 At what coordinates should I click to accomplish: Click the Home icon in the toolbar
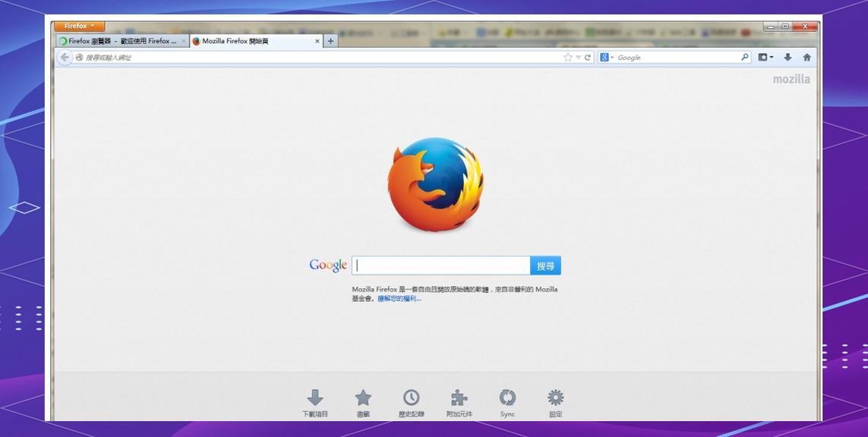(806, 58)
